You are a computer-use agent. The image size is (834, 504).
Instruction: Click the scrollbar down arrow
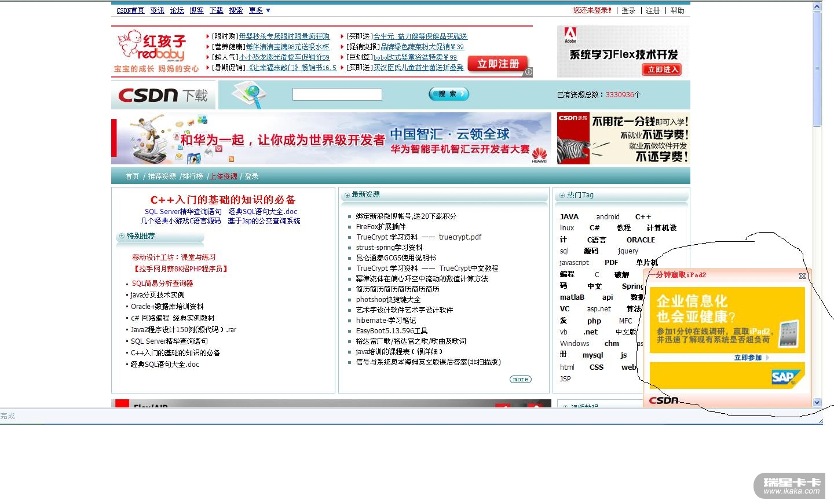(x=817, y=402)
